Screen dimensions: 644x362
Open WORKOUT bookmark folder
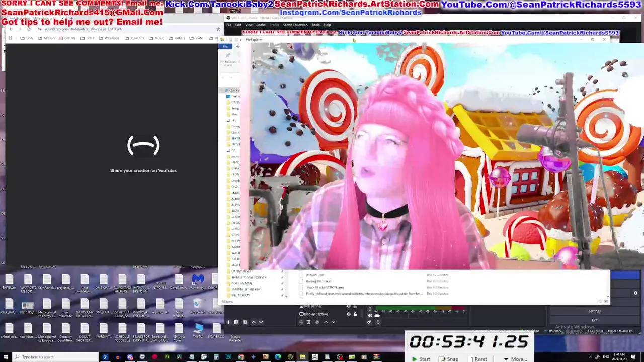point(109,38)
